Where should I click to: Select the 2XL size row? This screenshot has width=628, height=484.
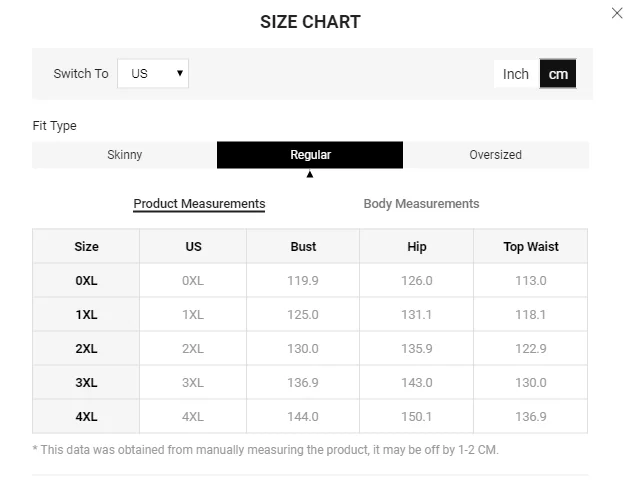[87, 349]
